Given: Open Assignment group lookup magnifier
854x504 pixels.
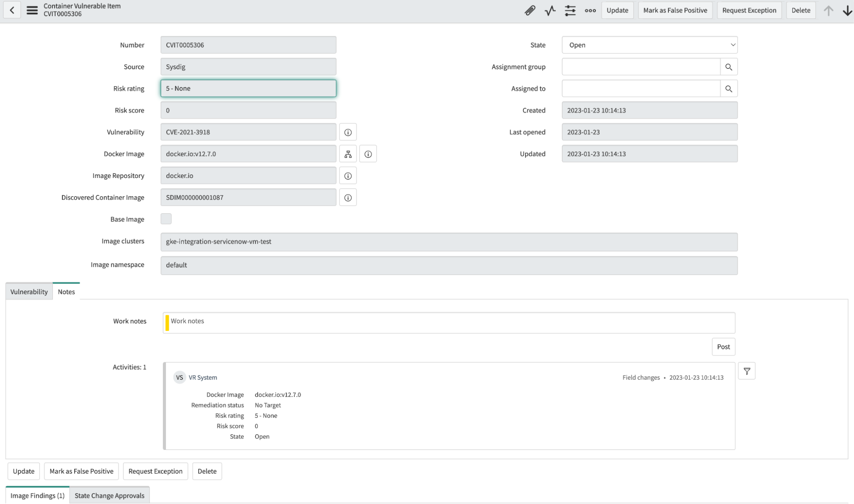Looking at the screenshot, I should [729, 66].
